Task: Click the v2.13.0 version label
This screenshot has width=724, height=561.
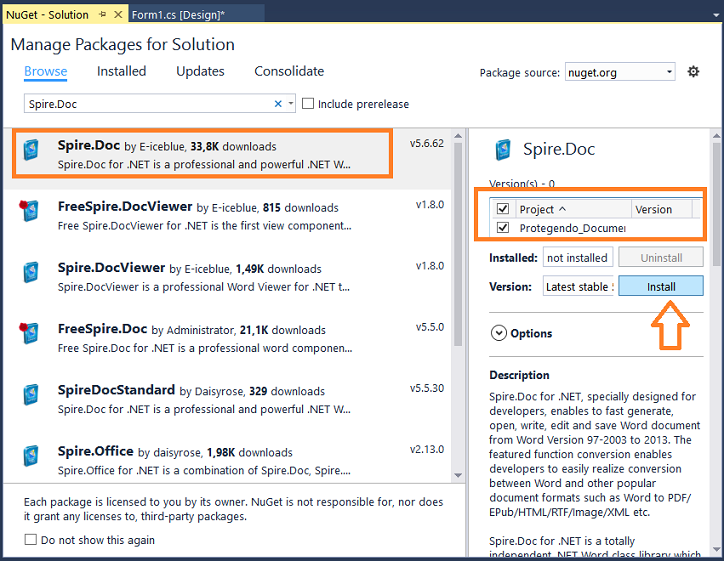Action: pos(427,449)
